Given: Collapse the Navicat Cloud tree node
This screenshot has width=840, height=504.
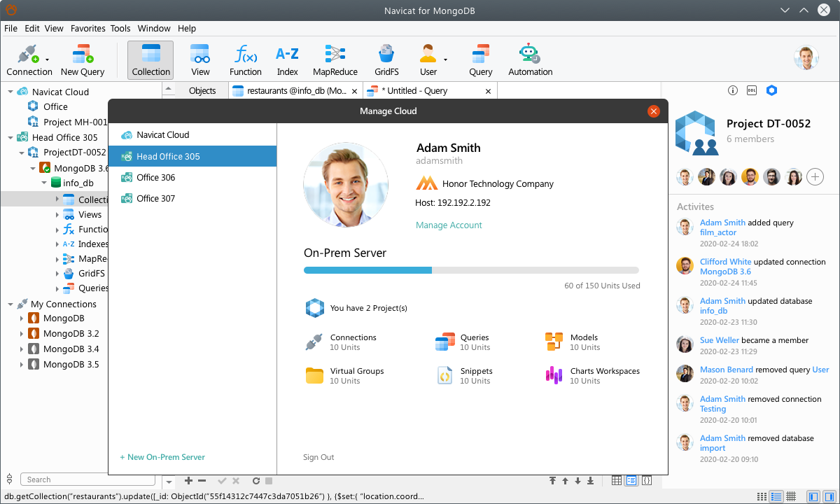Looking at the screenshot, I should pos(10,92).
